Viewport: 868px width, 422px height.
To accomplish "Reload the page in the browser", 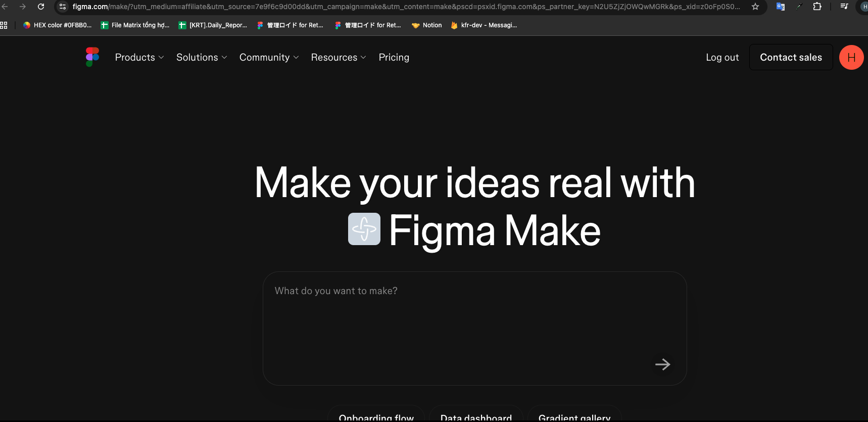I will [41, 7].
